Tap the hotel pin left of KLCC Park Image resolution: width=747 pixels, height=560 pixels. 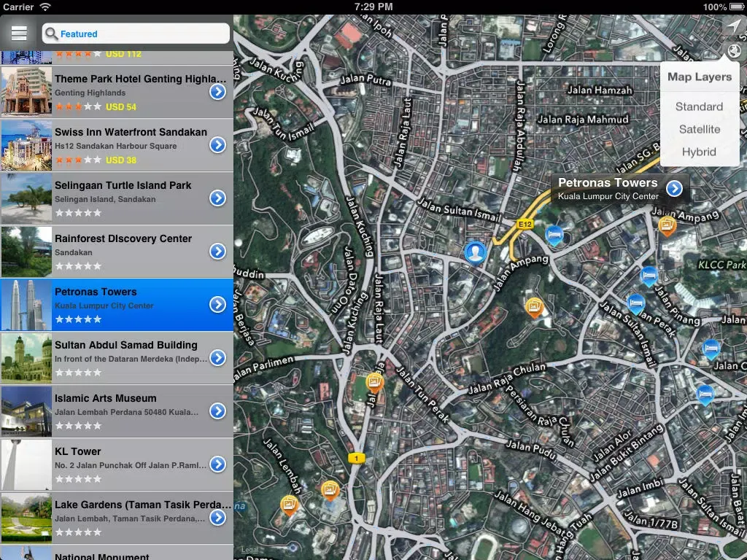click(x=649, y=276)
